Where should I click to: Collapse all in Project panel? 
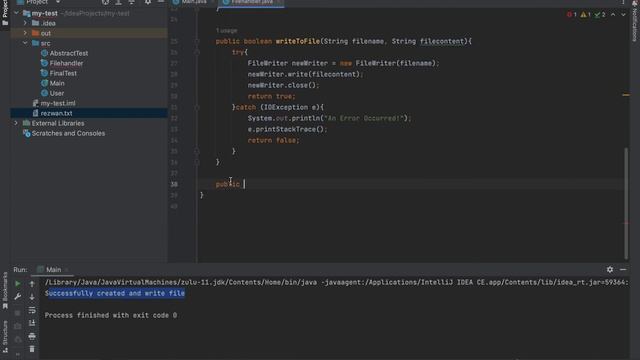point(131,2)
